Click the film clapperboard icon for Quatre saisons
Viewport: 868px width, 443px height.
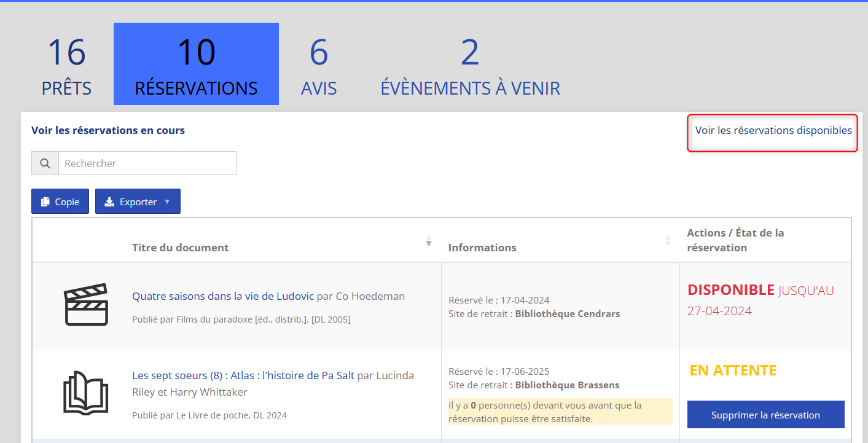tap(86, 305)
